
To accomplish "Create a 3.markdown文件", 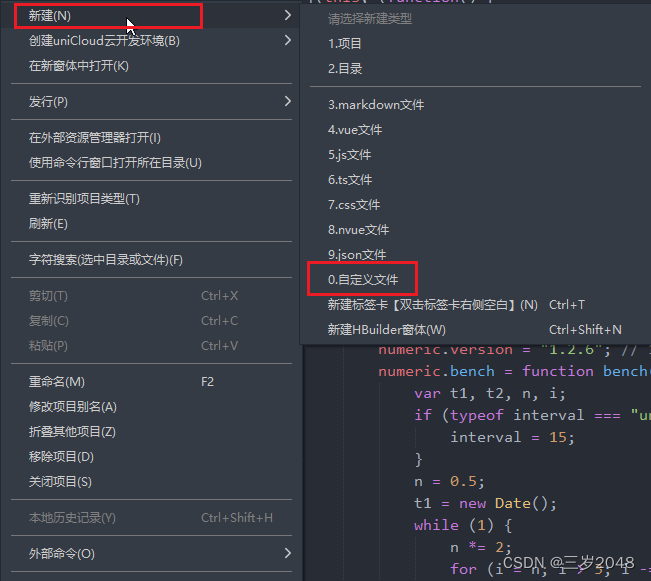I will click(475, 105).
